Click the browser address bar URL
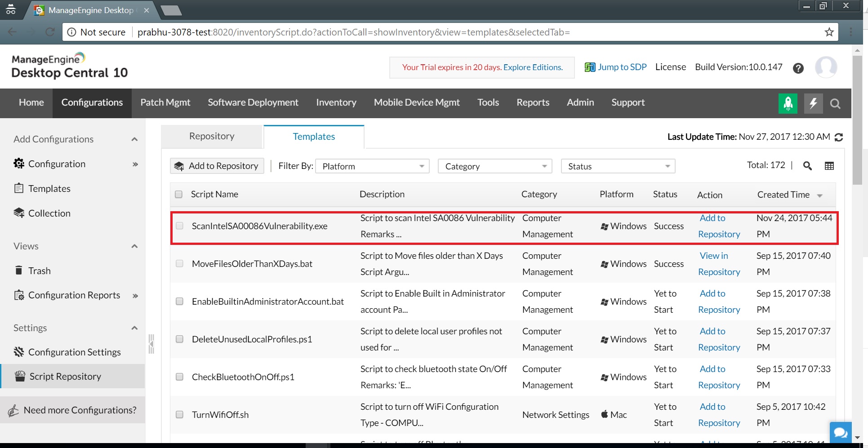 (x=354, y=32)
